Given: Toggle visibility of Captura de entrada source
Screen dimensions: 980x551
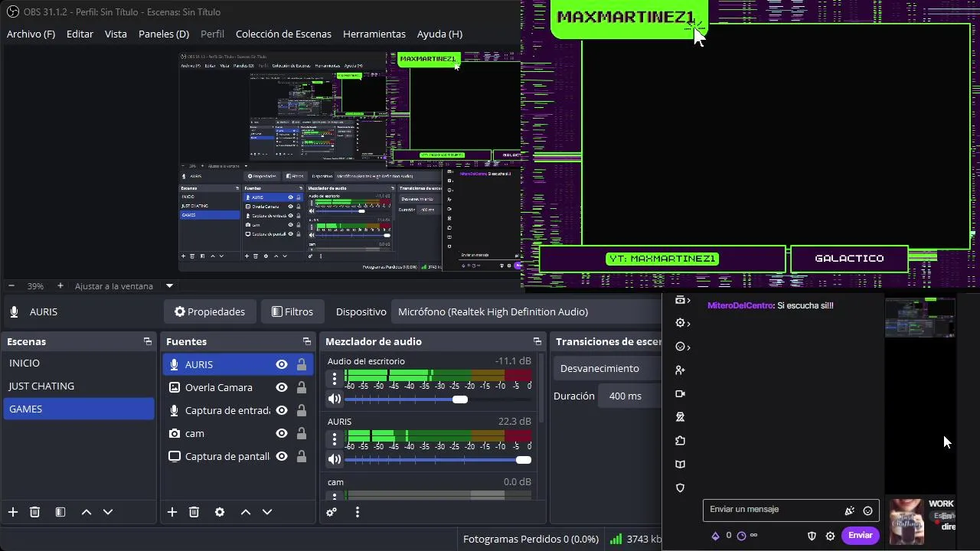Looking at the screenshot, I should point(282,410).
